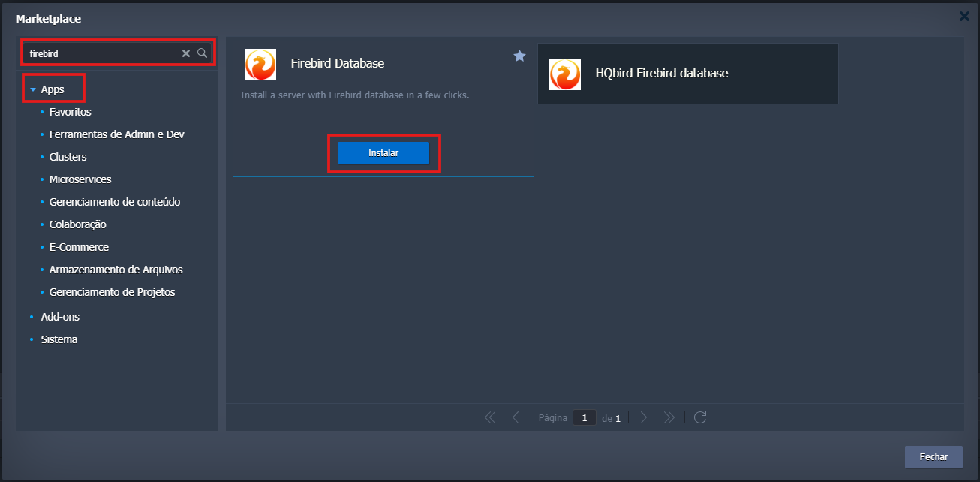Expand the Sistema category
The image size is (980, 482).
pos(59,339)
